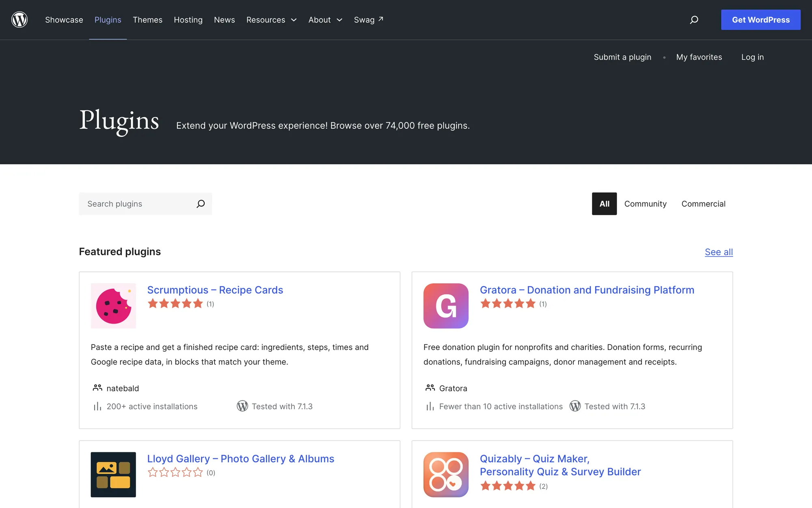Click the star rating of Quizably
Image resolution: width=812 pixels, height=508 pixels.
coord(508,486)
